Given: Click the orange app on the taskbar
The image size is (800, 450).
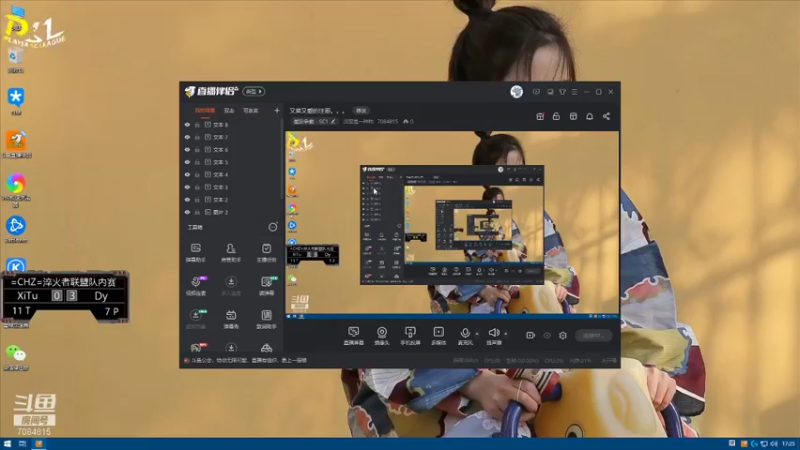Looking at the screenshot, I should coord(39,444).
